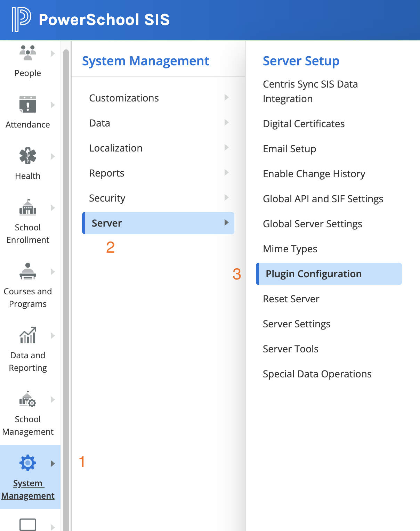Select Plugin Configuration
Viewport: 420px width, 531px height.
(329, 274)
